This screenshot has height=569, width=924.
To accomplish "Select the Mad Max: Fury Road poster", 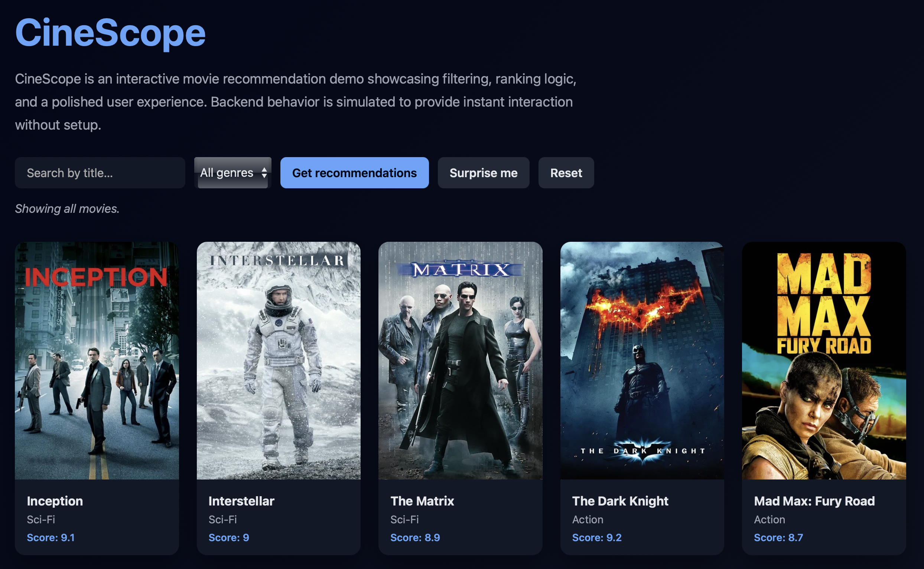I will coord(824,360).
